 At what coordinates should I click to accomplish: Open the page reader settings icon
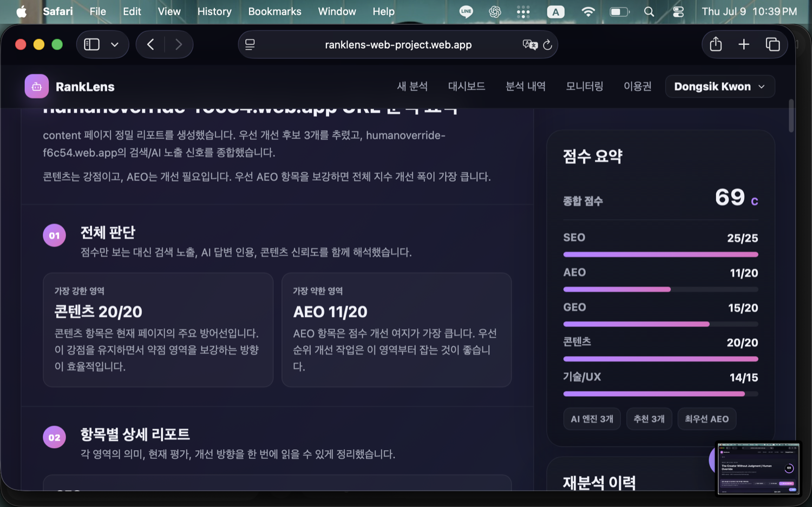point(250,45)
